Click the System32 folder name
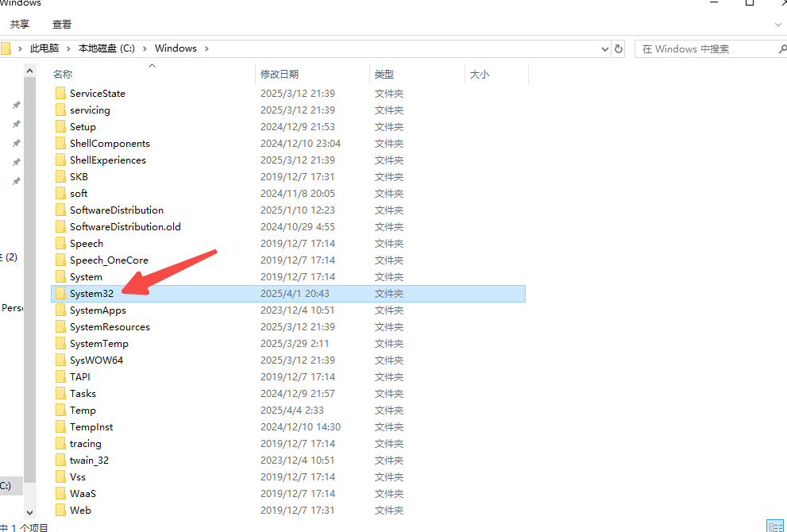This screenshot has height=532, width=787. tap(91, 294)
